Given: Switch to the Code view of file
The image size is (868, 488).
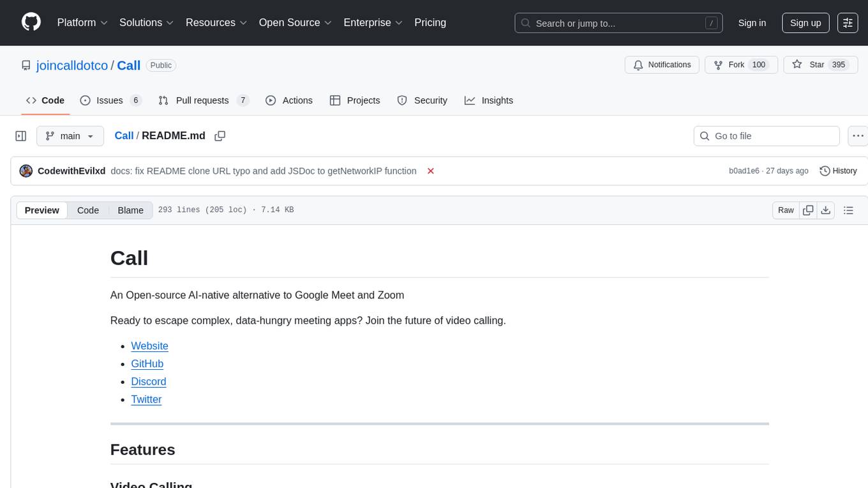Looking at the screenshot, I should 88,210.
